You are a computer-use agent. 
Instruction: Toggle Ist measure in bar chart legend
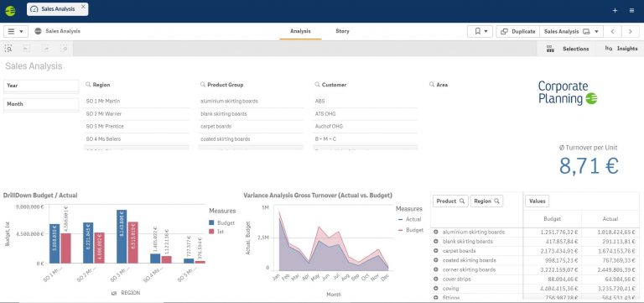pyautogui.click(x=216, y=232)
